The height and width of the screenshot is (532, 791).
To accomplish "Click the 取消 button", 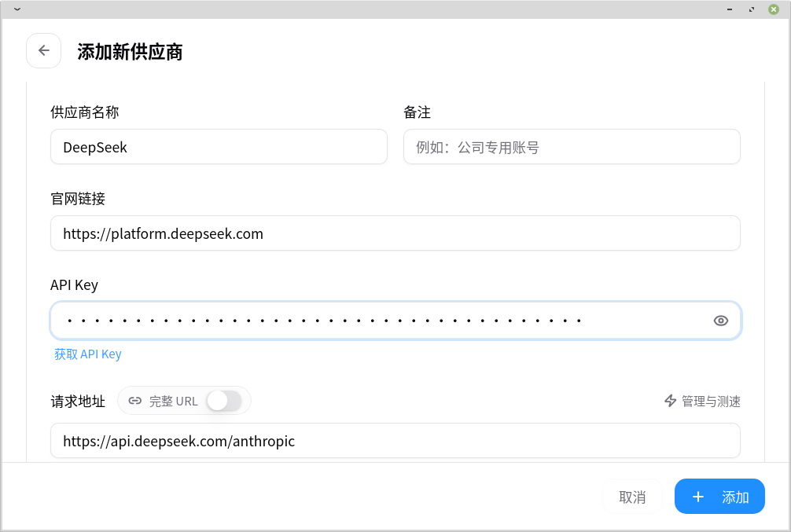I will [x=632, y=497].
